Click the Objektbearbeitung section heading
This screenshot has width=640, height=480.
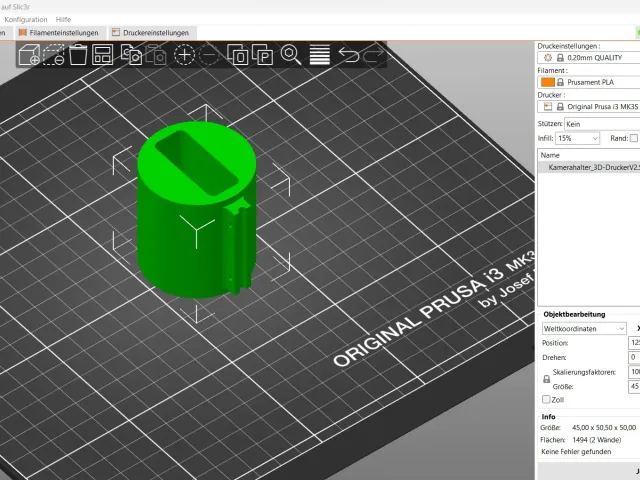click(x=574, y=314)
